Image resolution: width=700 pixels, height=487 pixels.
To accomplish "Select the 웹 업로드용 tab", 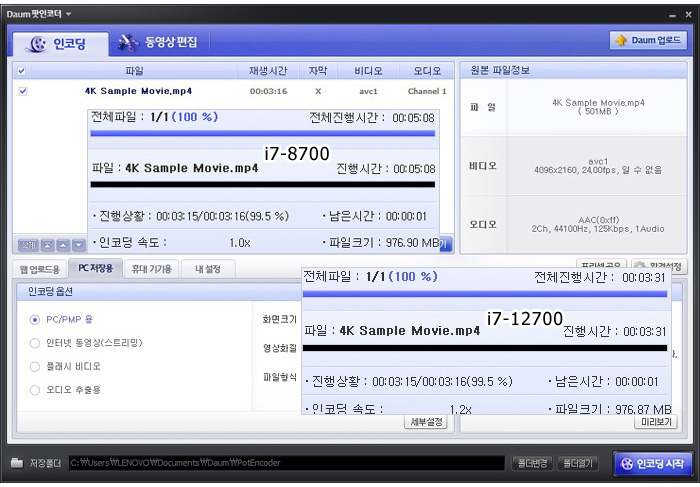I will [x=40, y=269].
